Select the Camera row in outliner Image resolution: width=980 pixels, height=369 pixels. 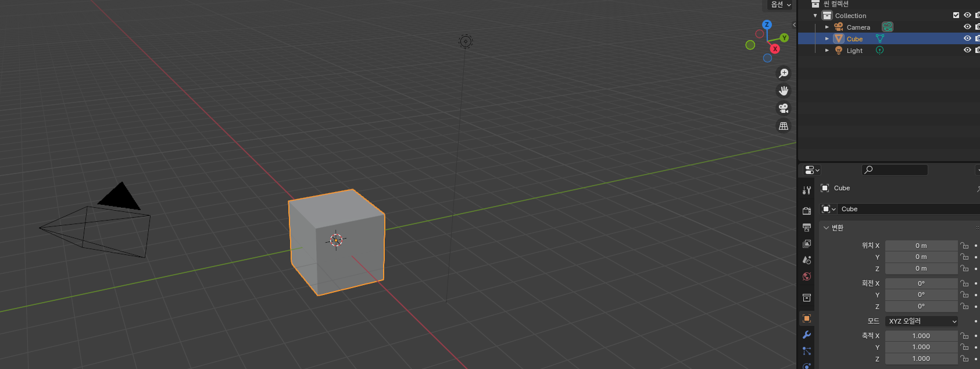click(x=889, y=27)
